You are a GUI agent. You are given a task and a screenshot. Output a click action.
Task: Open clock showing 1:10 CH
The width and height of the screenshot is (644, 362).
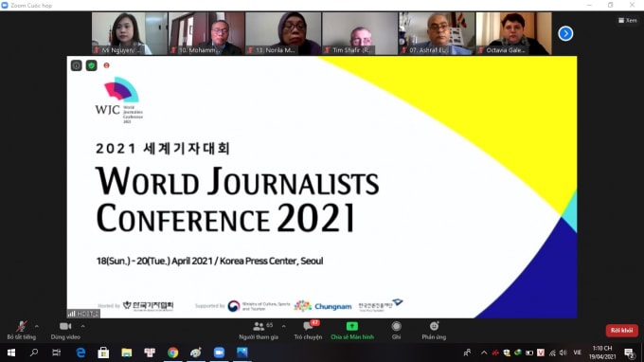(602, 353)
